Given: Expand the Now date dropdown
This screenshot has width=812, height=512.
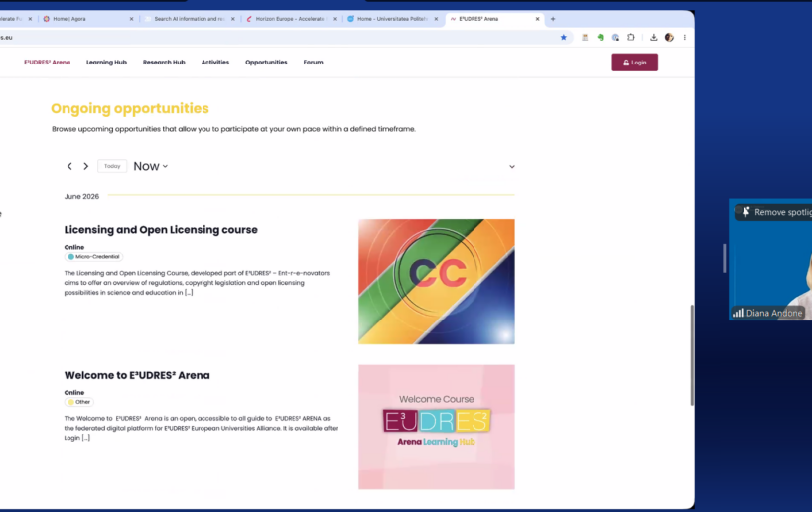Looking at the screenshot, I should click(x=151, y=166).
